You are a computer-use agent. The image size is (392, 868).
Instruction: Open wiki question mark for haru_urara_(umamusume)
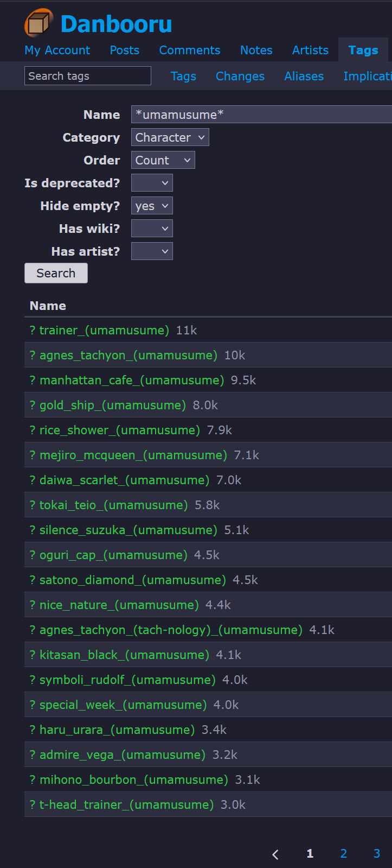coord(33,730)
